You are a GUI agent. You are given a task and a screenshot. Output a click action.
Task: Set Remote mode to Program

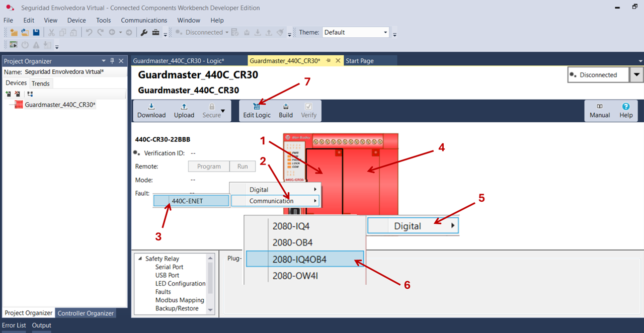[209, 166]
